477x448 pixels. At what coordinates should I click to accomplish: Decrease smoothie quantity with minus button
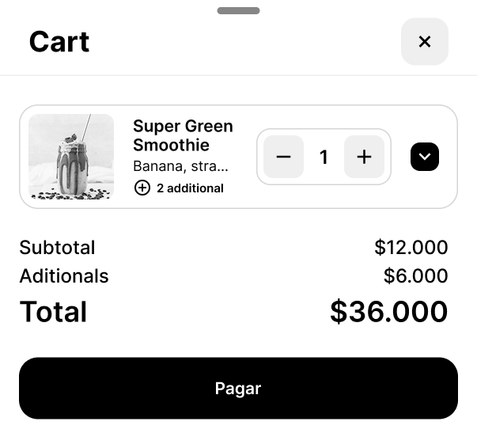283,157
